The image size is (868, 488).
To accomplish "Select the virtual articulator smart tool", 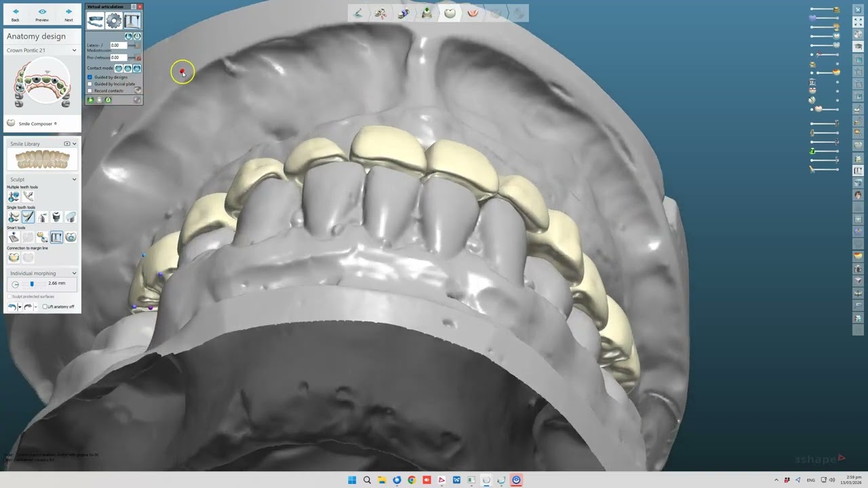I will click(56, 237).
